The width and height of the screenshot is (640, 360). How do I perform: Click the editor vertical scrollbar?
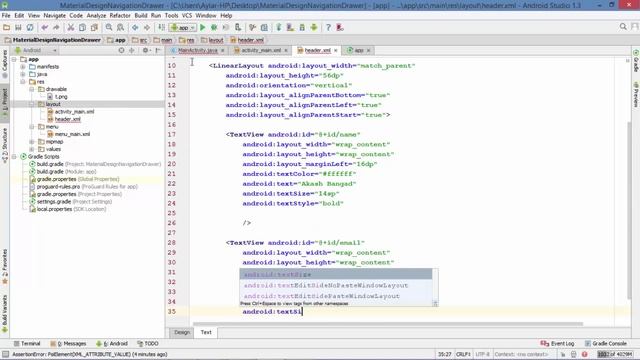pos(629,210)
